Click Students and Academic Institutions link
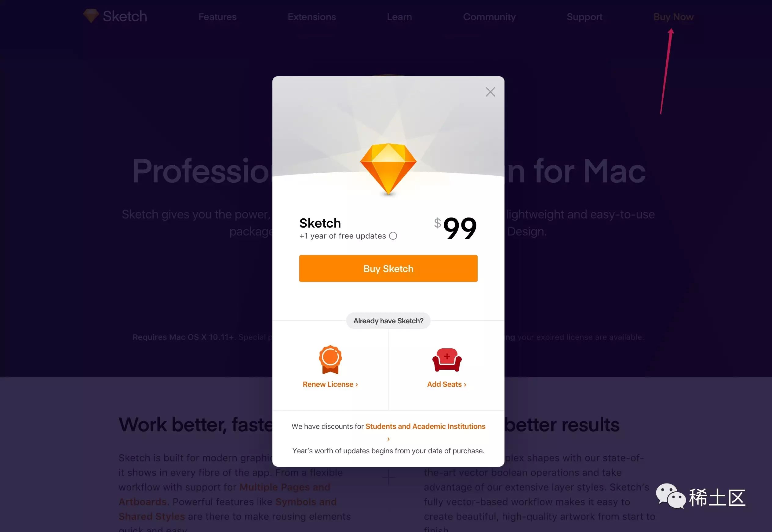 pos(425,426)
